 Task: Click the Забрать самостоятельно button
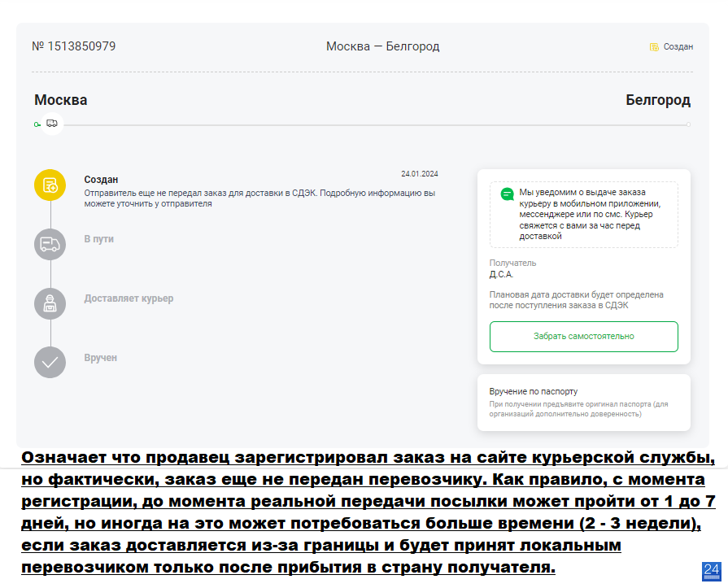583,337
